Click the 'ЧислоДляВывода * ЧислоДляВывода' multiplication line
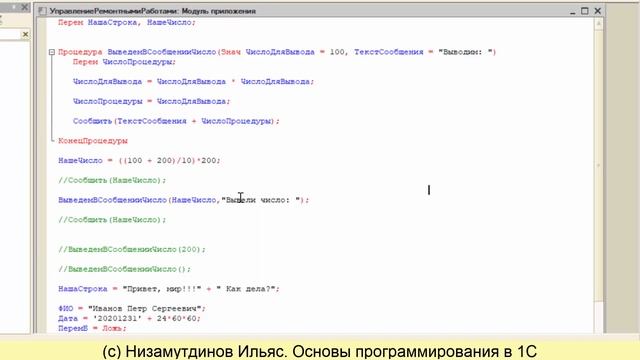Screen dimensions: 640x360 coord(193,82)
